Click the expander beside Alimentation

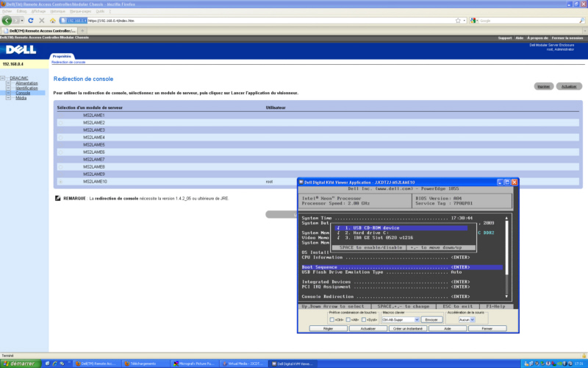click(8, 83)
